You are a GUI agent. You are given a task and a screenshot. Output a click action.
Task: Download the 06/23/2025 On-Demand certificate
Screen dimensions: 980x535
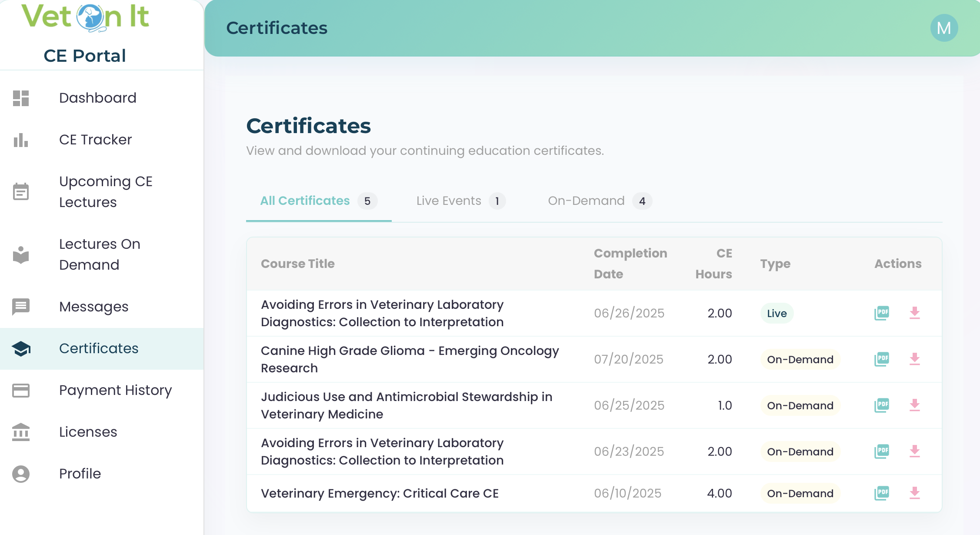[914, 451]
